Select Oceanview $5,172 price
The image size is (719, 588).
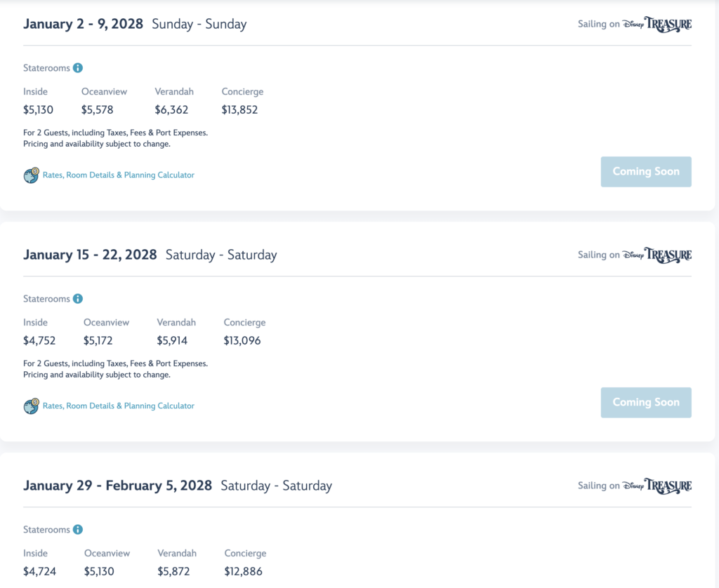98,340
